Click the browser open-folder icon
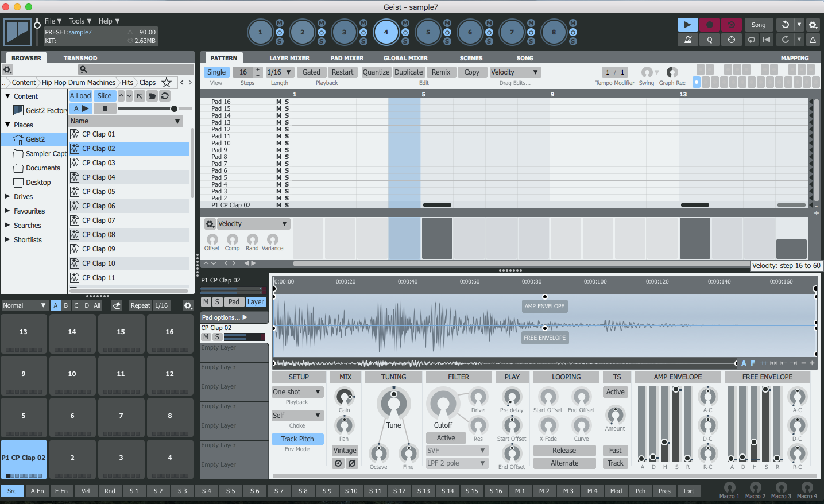Screen dimensions: 824x504 click(x=152, y=96)
